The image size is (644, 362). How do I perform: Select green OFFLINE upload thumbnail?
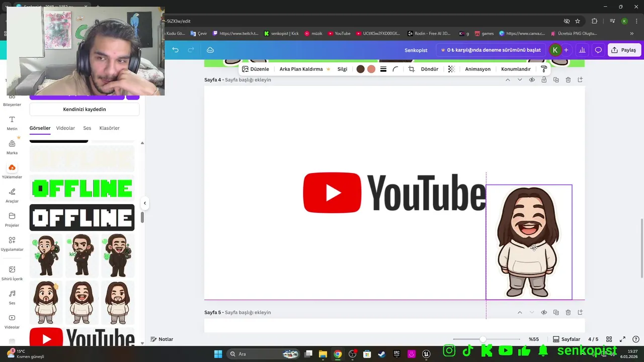point(82,189)
